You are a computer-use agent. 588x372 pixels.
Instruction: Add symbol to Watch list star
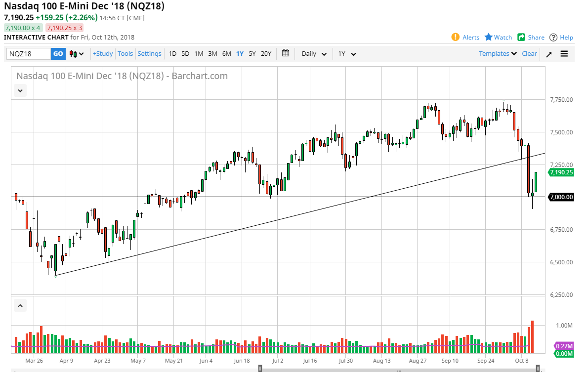coord(488,37)
